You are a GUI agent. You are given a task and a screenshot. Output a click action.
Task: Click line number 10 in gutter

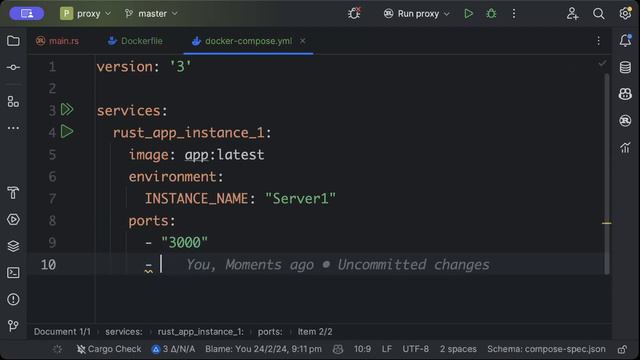[x=48, y=264]
